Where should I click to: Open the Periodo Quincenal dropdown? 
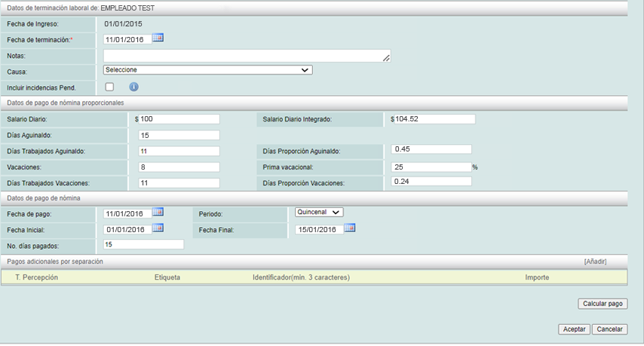pos(319,212)
